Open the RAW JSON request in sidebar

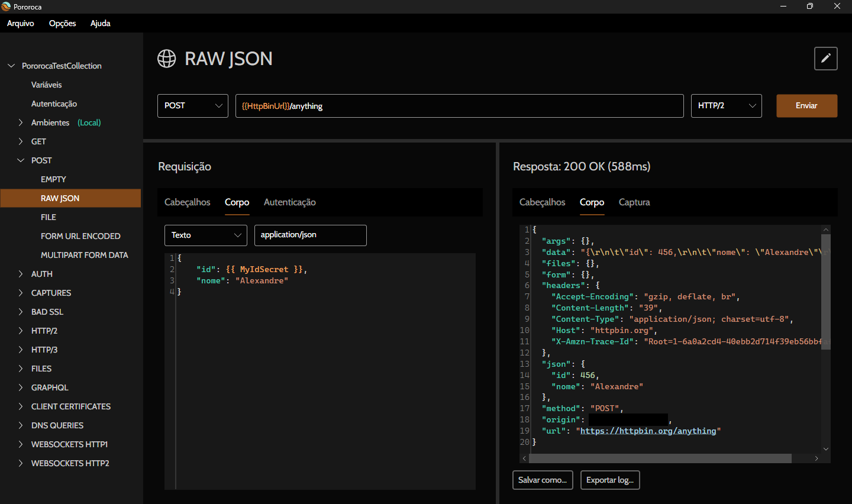[71, 198]
